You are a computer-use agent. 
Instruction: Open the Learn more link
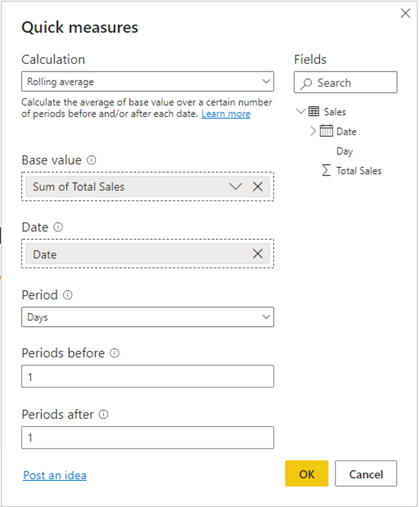[x=225, y=114]
